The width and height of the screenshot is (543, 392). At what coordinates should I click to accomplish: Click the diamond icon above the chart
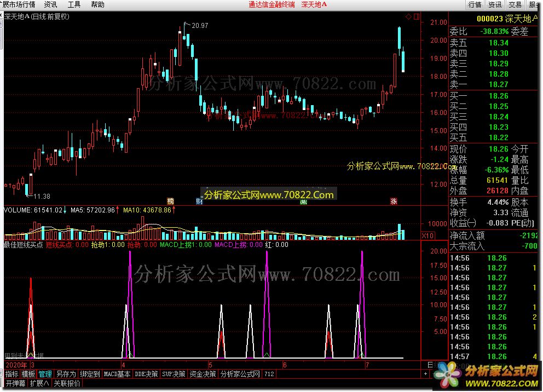409,16
